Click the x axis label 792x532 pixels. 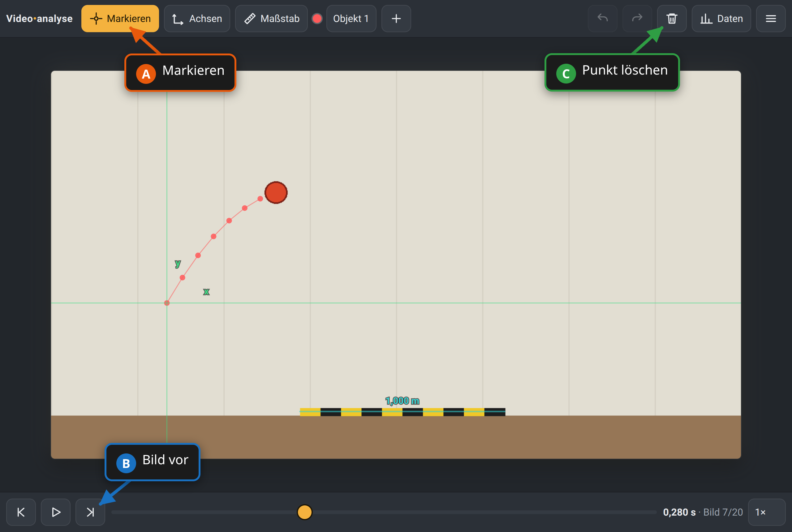(206, 292)
